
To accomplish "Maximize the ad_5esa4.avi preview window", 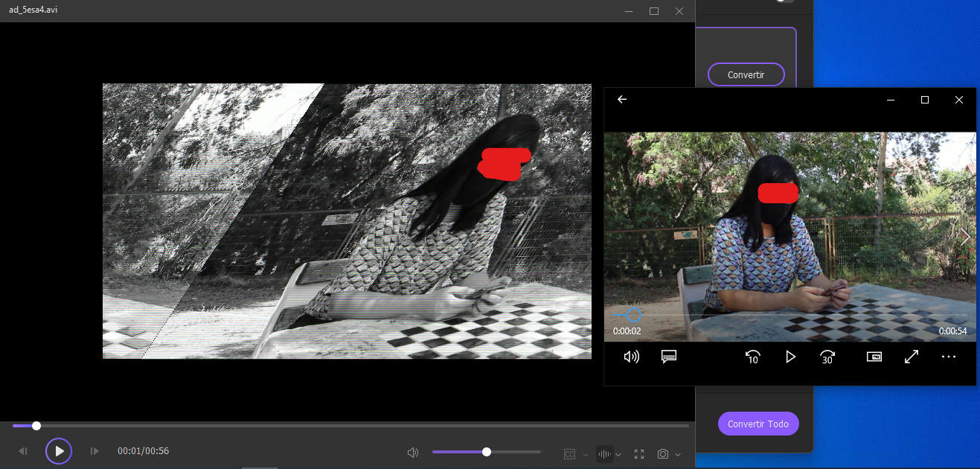I will click(x=654, y=11).
